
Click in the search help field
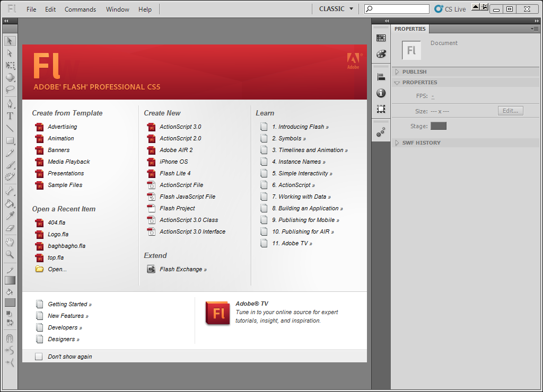(x=397, y=8)
